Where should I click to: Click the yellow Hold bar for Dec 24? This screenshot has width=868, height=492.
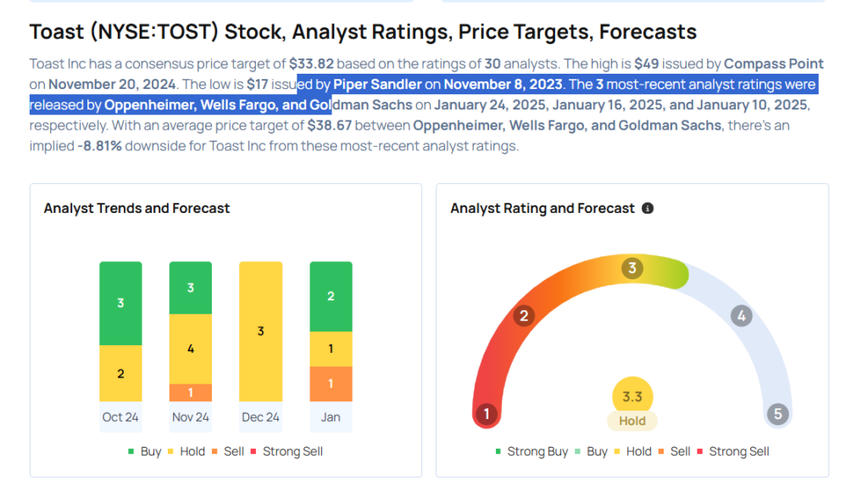[x=260, y=331]
